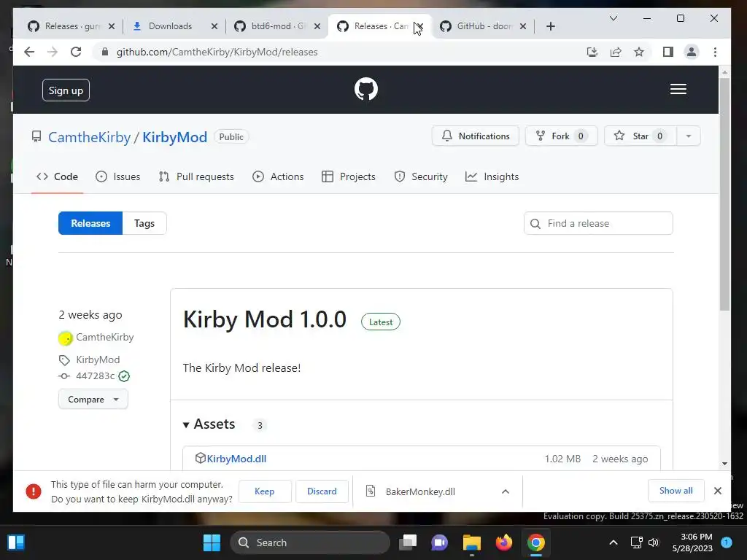Viewport: 747px width, 560px height.
Task: Open the install app icon in address bar
Action: (592, 52)
